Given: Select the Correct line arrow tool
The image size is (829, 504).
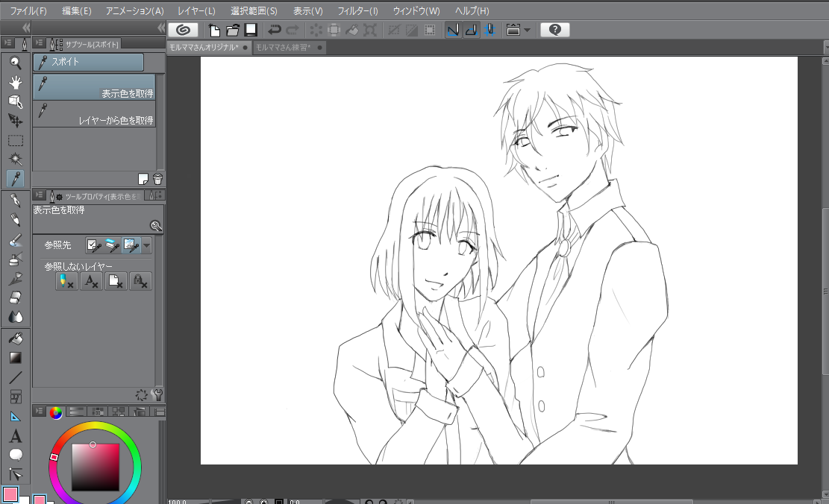Looking at the screenshot, I should (16, 474).
